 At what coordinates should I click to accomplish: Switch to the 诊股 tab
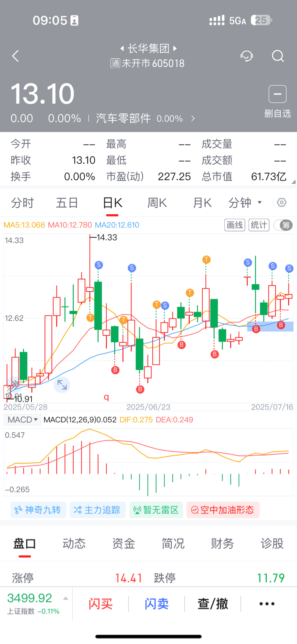(272, 544)
